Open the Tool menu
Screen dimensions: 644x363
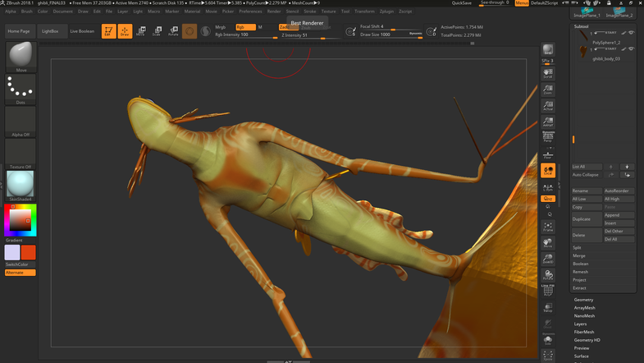[x=345, y=11]
